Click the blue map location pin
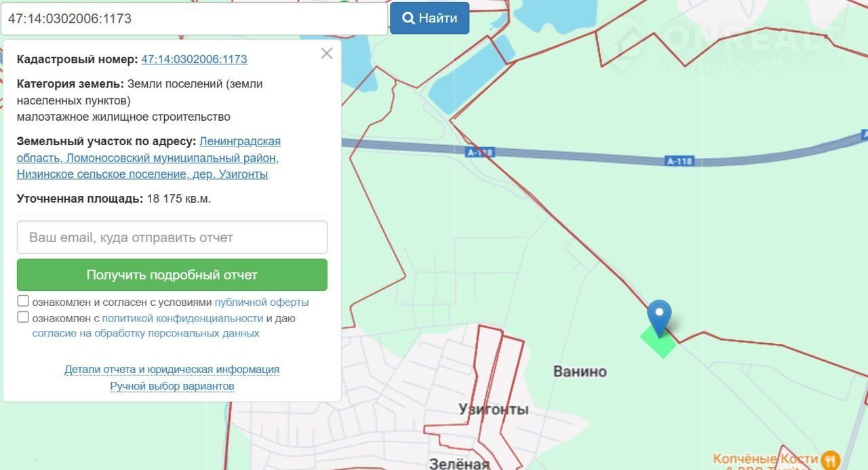 coord(659,316)
